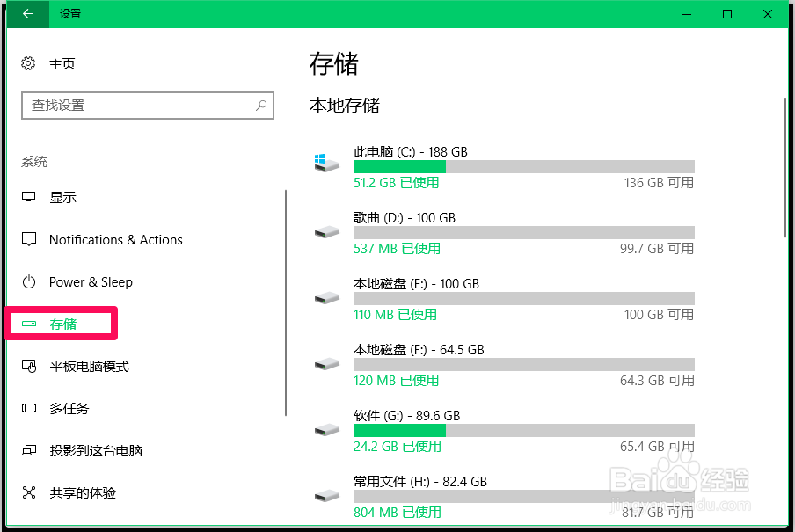Click 136 GB 可用 text
Viewport: 795px width, 532px height.
659,183
